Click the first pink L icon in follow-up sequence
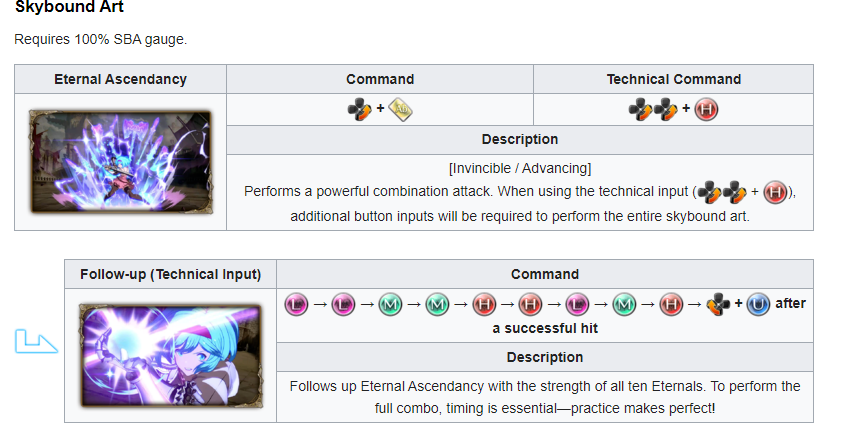This screenshot has width=850, height=448. [296, 305]
